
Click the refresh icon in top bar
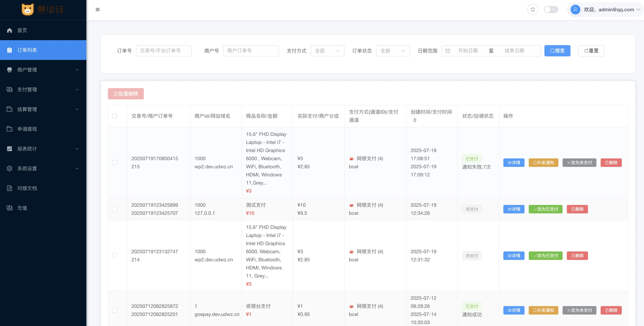pyautogui.click(x=532, y=10)
